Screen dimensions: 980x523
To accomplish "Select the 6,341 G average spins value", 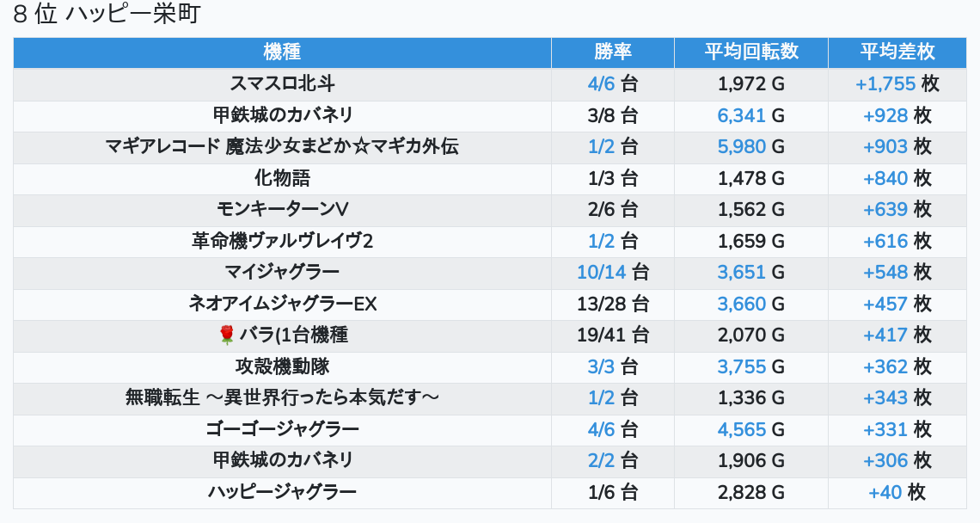I will (751, 115).
